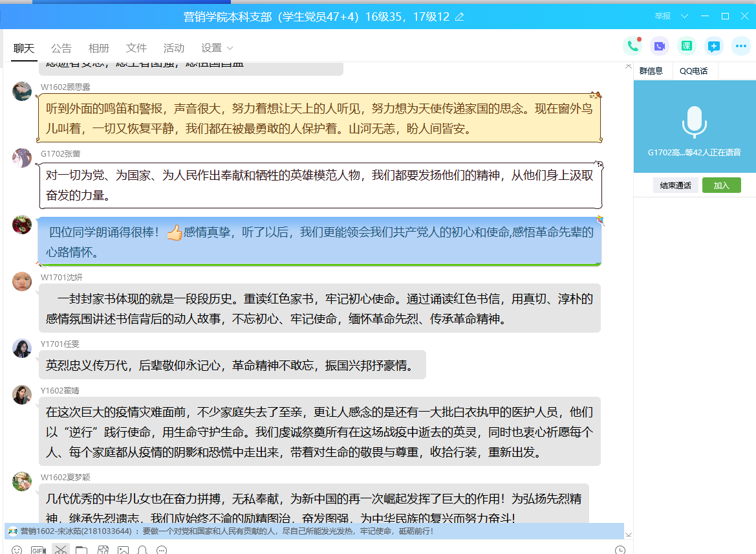The image size is (756, 554).
Task: Open the three-dots more apps icon
Action: 740,46
